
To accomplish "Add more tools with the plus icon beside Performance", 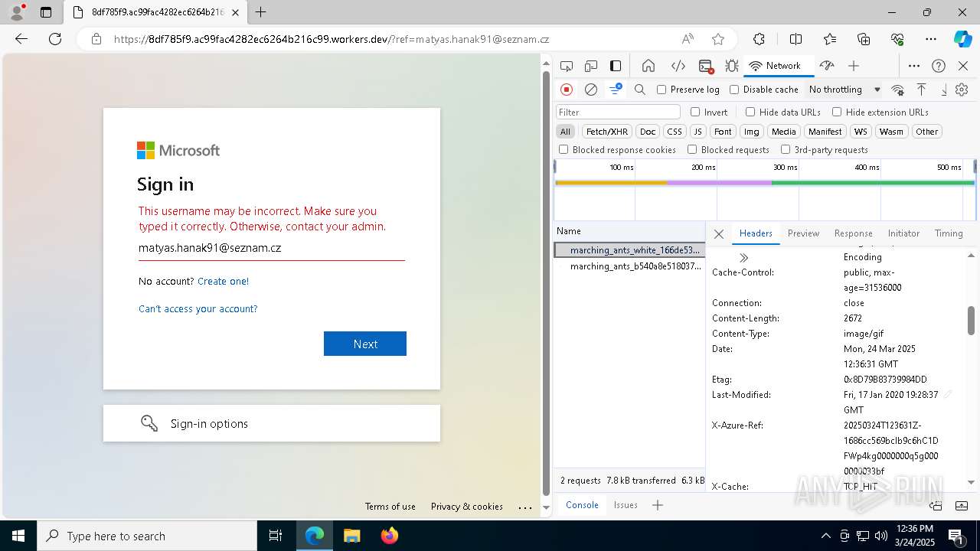I will tap(854, 66).
